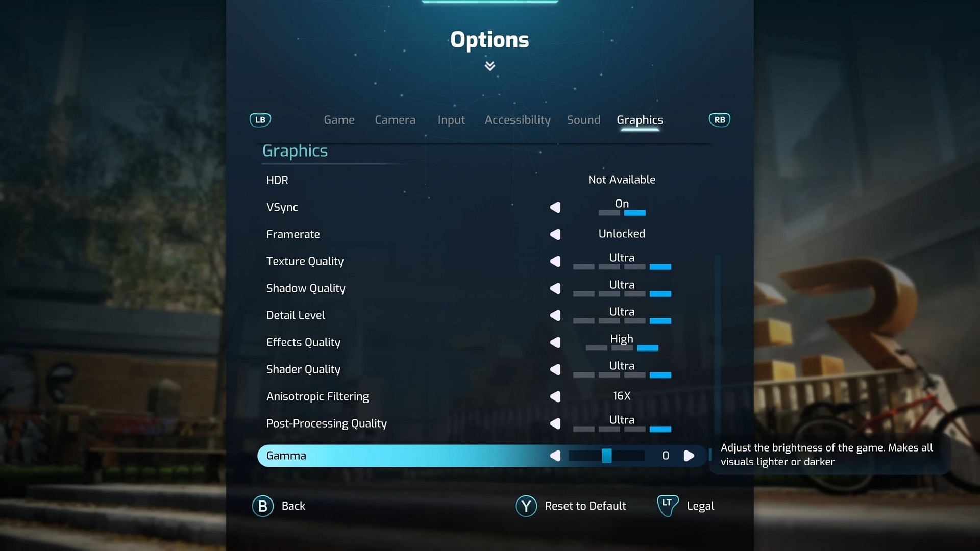
Task: Toggle VSync on or off
Action: click(x=555, y=207)
